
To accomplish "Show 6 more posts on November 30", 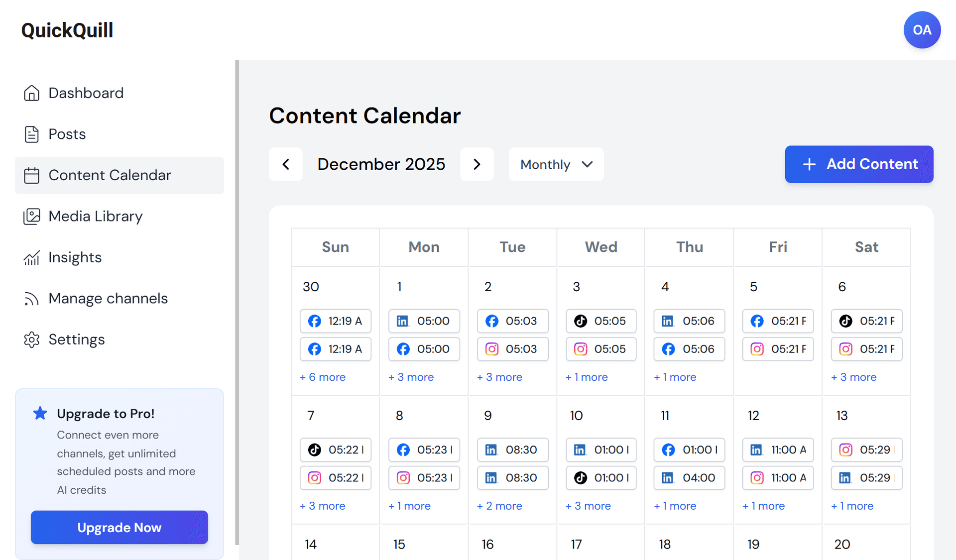I will coord(323,377).
